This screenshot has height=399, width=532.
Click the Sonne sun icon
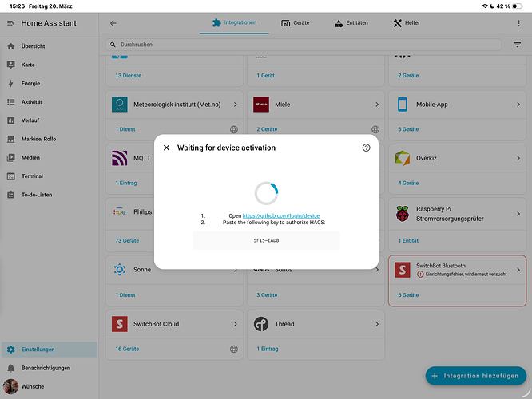[x=120, y=270]
